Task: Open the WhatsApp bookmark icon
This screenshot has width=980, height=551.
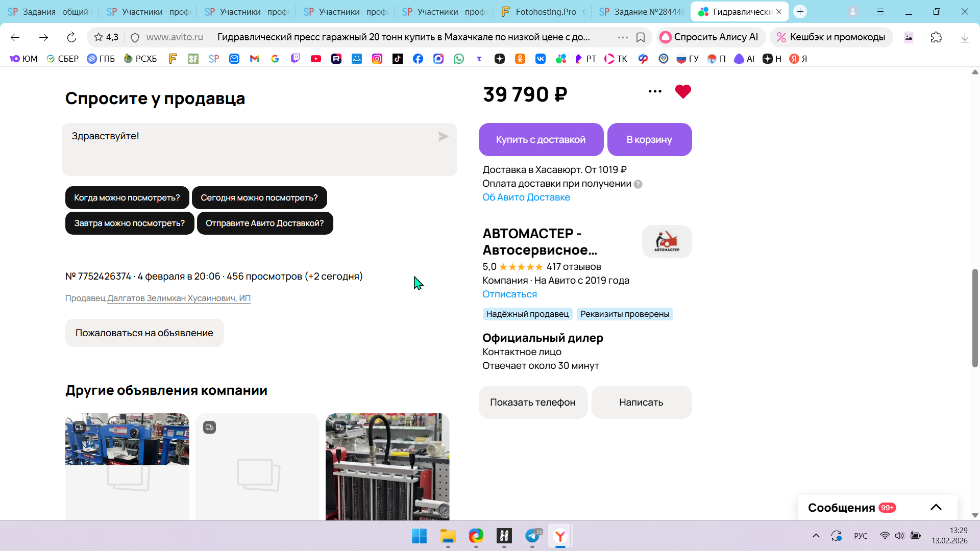Action: point(459,59)
